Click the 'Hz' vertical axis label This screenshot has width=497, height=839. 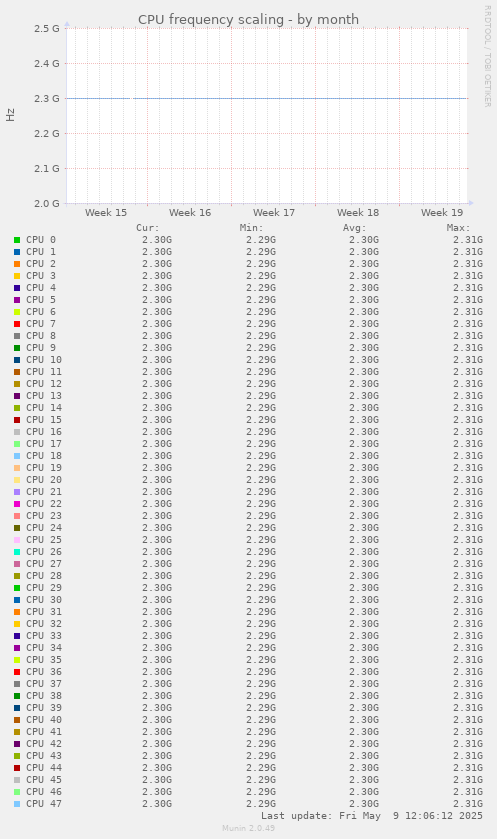(10, 115)
